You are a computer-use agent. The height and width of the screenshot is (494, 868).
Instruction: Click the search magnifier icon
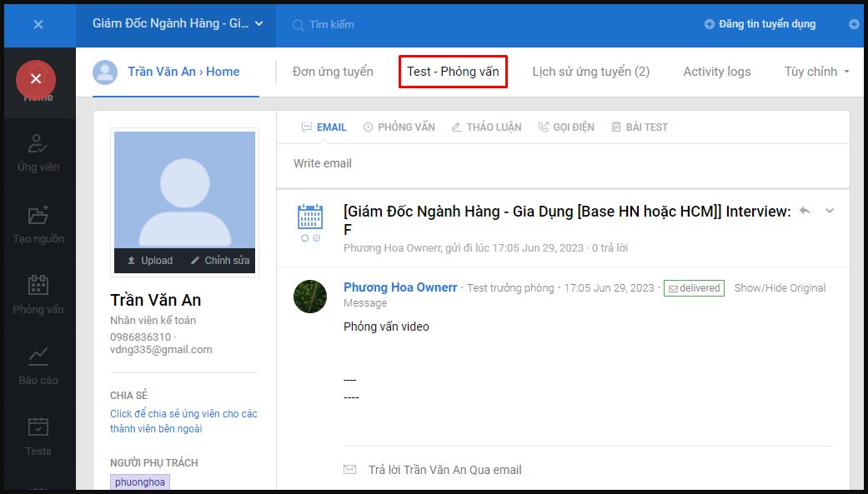click(299, 25)
